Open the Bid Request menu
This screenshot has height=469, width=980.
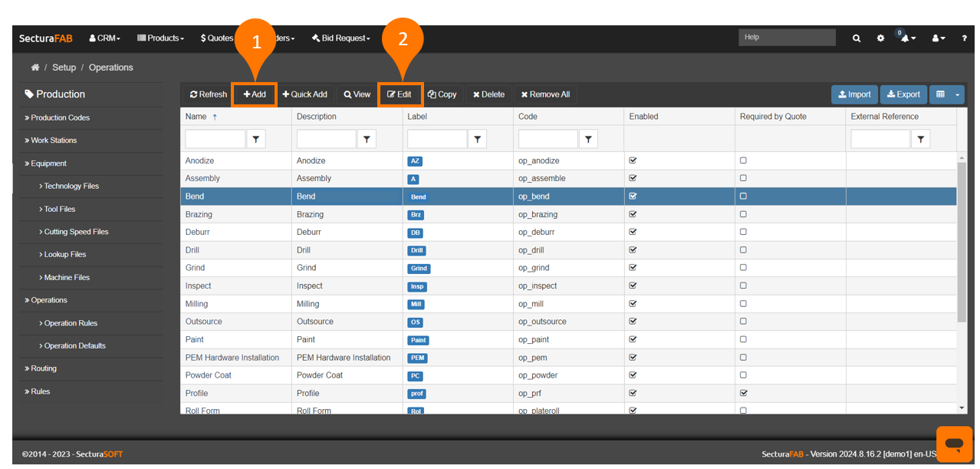point(340,38)
